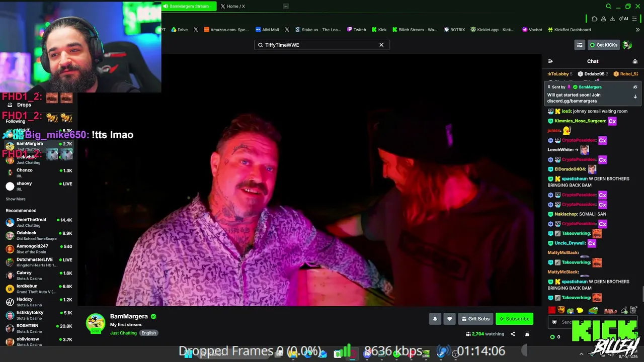Open the browser profile account icon
This screenshot has height=362, width=644.
point(603,19)
